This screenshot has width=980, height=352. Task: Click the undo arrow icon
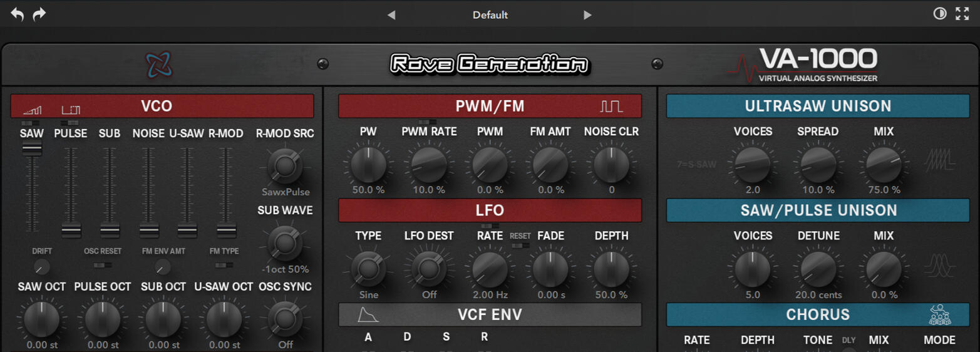(x=18, y=14)
